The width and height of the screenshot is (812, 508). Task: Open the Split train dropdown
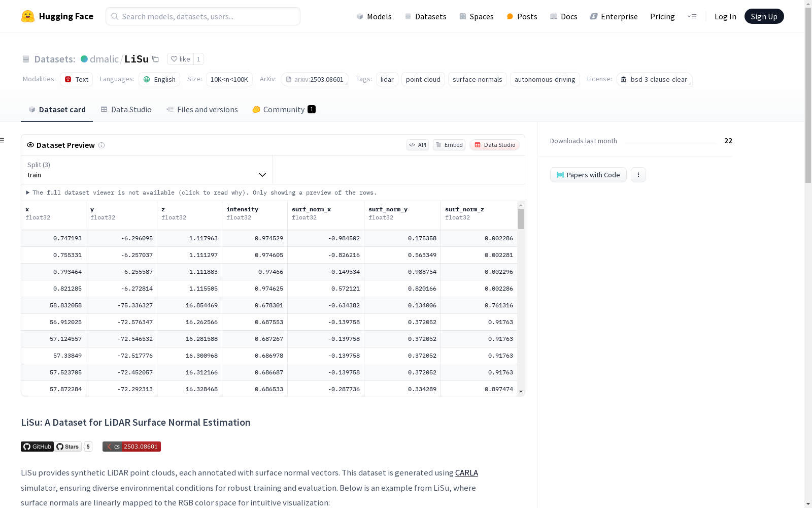147,170
